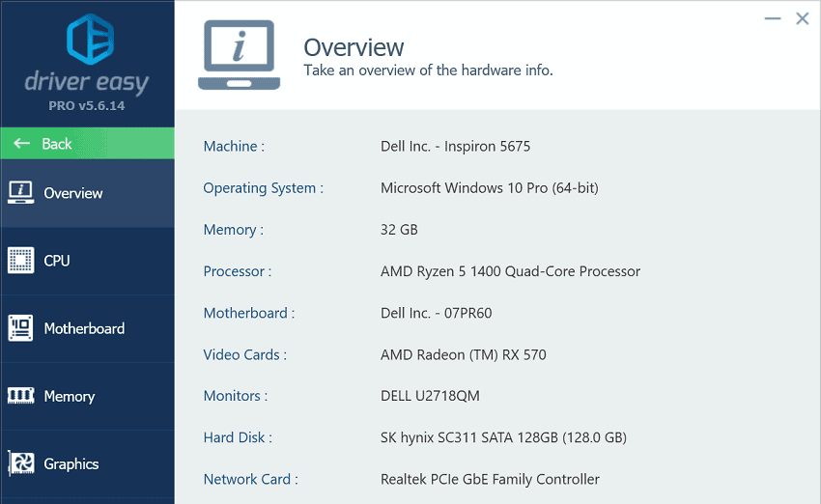Click the 'Memory :' label in overview list
The height and width of the screenshot is (504, 821).
234,230
